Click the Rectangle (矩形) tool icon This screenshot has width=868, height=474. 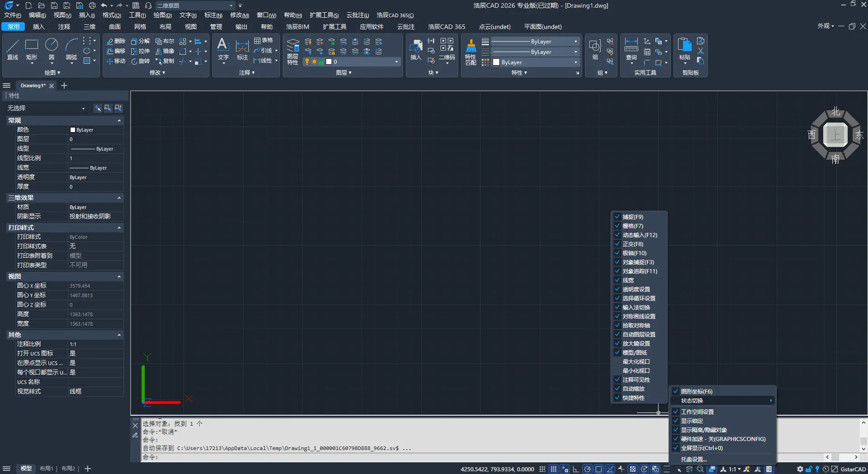coord(32,49)
